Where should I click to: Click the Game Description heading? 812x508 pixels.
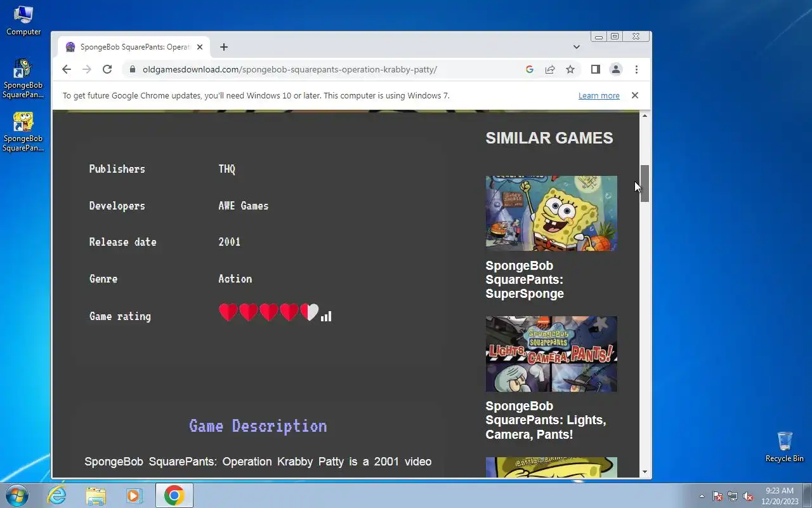click(x=258, y=425)
